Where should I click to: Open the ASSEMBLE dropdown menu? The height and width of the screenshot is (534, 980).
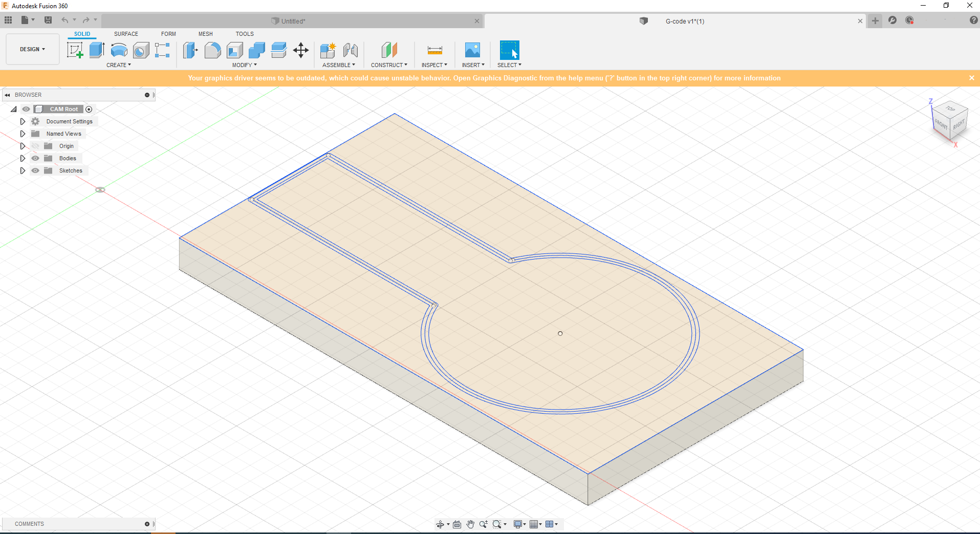pyautogui.click(x=339, y=65)
